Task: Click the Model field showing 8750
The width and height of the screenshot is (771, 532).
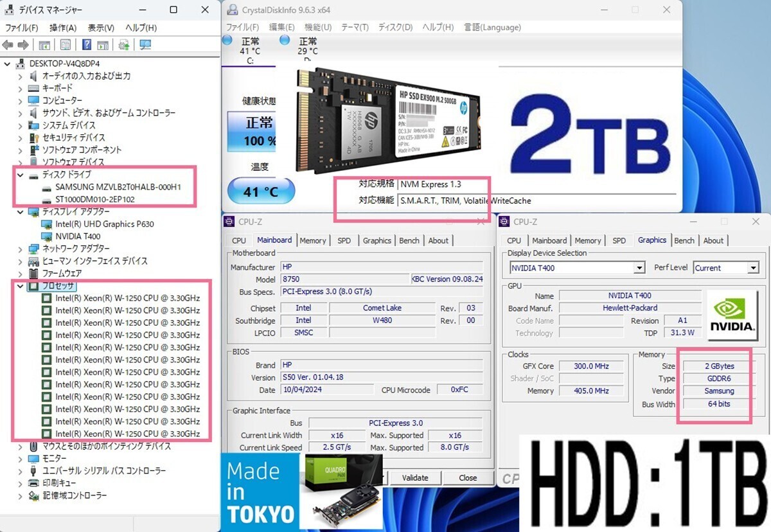Action: pyautogui.click(x=345, y=279)
